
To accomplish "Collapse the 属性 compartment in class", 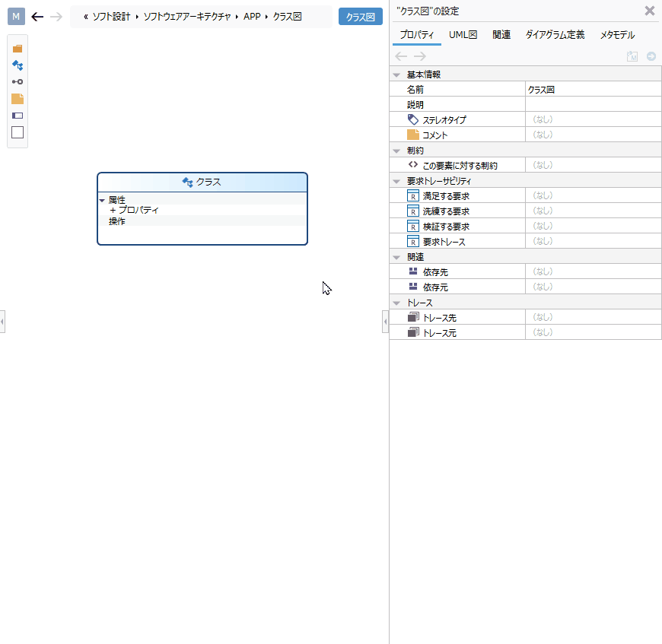I will click(102, 200).
